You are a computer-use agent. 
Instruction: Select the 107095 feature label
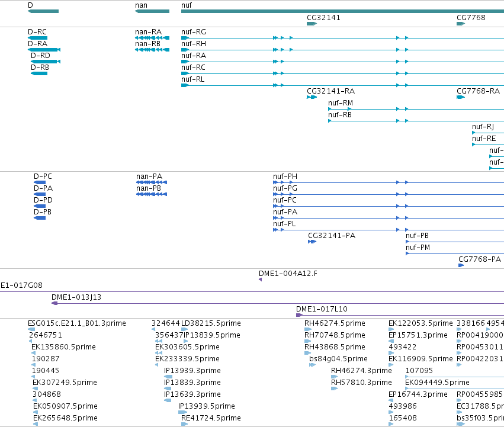[x=419, y=371]
